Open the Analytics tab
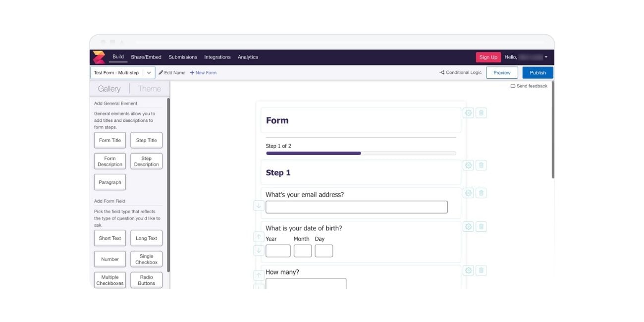This screenshot has width=644, height=322. point(248,57)
